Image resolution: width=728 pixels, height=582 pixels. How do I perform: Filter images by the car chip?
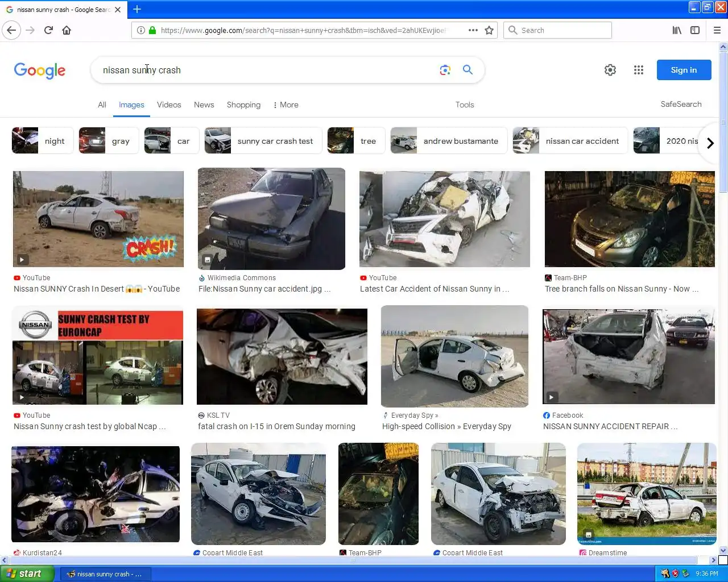point(172,141)
